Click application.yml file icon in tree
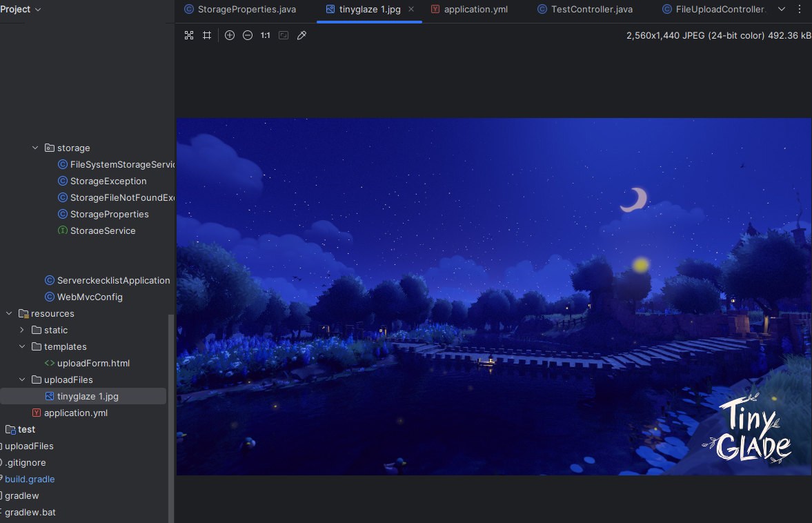Image resolution: width=812 pixels, height=523 pixels. (x=37, y=413)
